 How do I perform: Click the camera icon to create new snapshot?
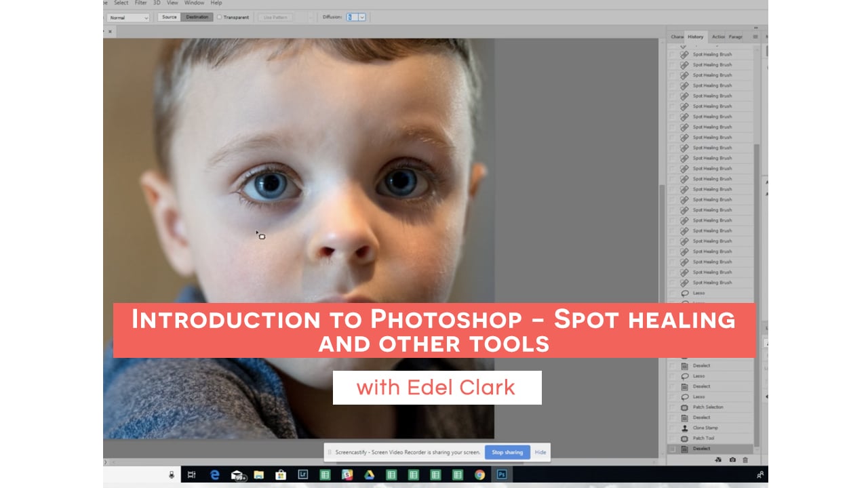coord(732,460)
